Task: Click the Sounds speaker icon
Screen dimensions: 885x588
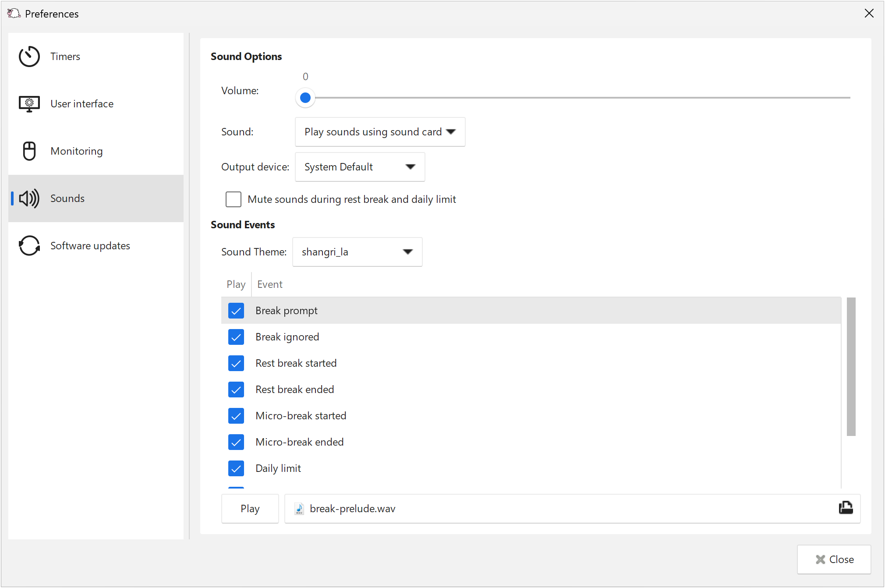Action: point(29,198)
